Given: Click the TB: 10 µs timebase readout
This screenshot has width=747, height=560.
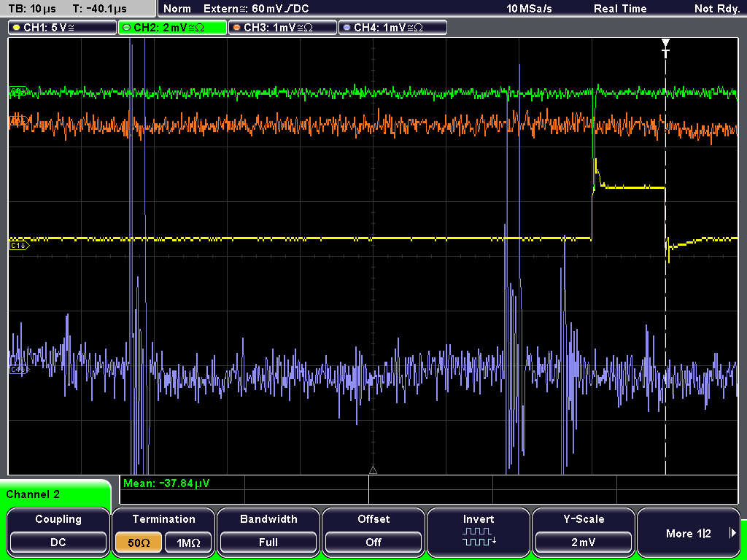Looking at the screenshot, I should [32, 9].
